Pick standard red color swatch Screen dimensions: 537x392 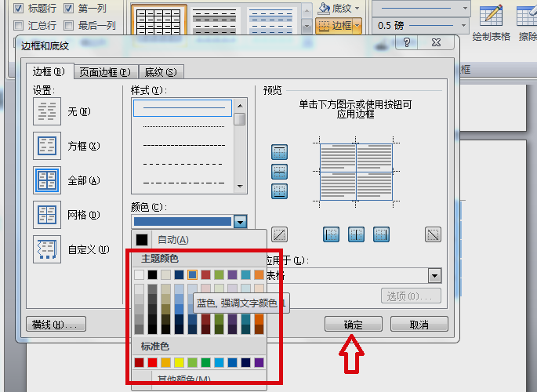(152, 362)
